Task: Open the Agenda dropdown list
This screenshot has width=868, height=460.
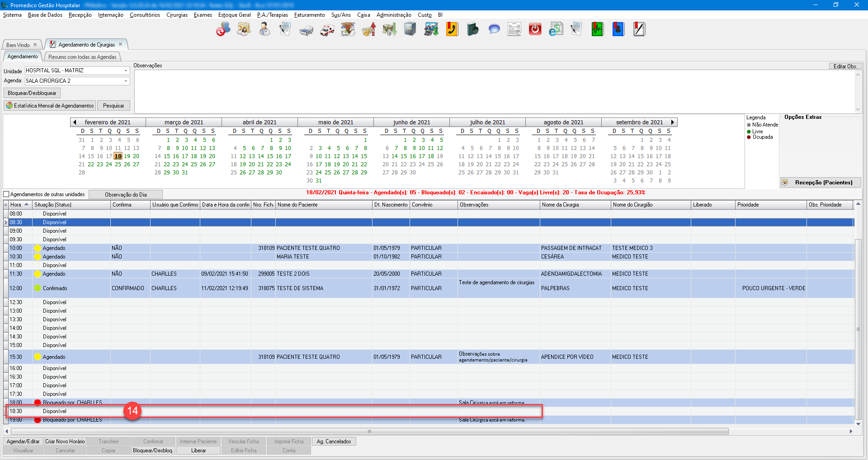Action: [126, 81]
